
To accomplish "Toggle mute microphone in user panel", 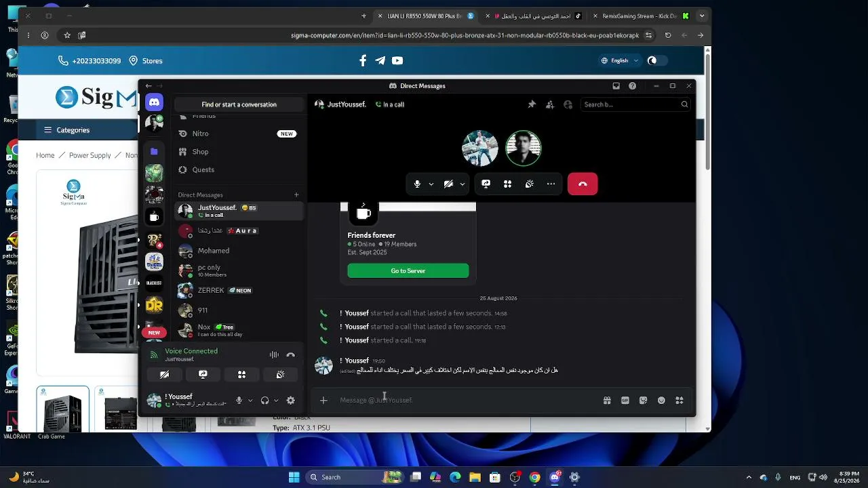I will tap(239, 401).
